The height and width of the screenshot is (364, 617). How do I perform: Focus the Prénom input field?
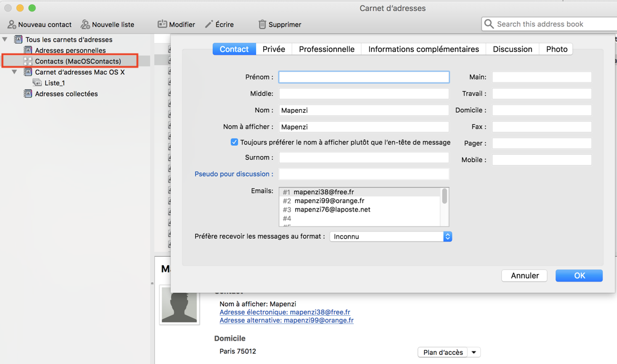pyautogui.click(x=364, y=77)
